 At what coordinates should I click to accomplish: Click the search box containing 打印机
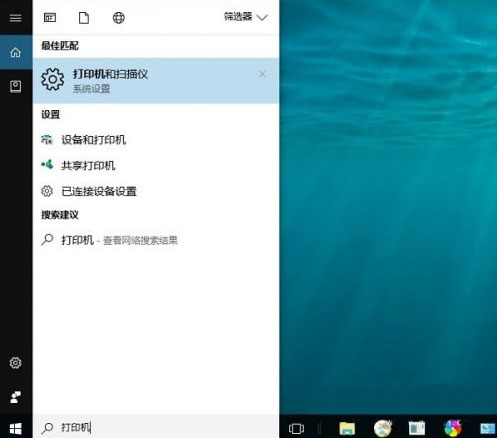click(x=156, y=427)
